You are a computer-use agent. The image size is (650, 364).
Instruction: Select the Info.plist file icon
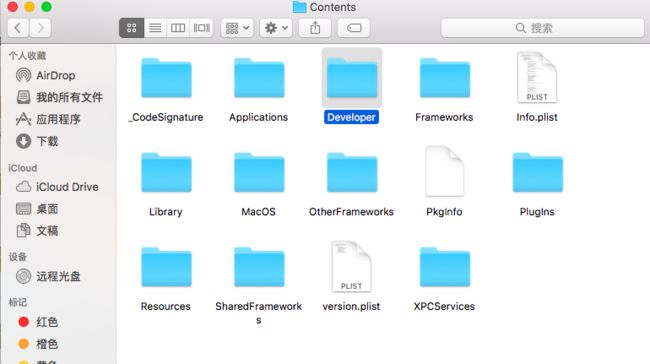coord(537,78)
